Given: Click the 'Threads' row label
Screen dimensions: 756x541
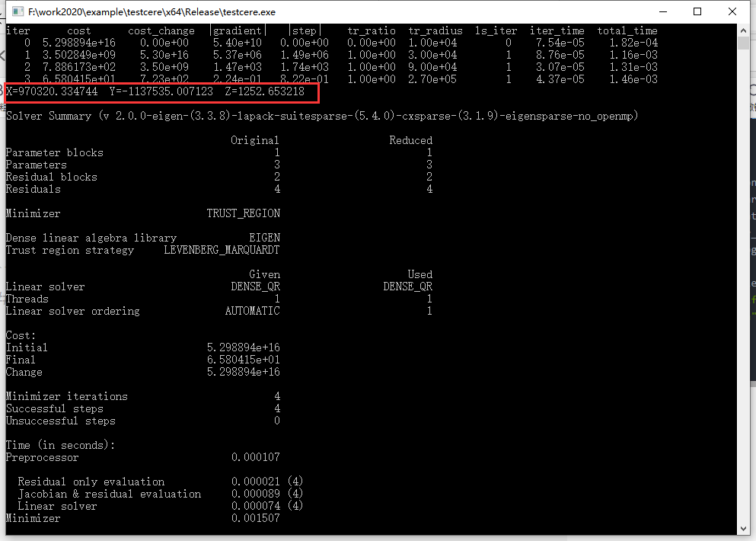Looking at the screenshot, I should (27, 299).
